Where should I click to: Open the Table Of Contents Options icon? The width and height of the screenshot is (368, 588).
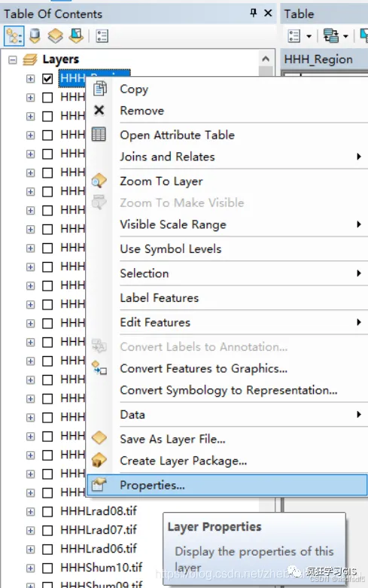102,36
